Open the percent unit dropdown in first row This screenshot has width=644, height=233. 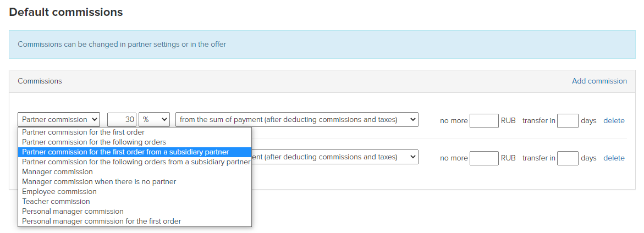[155, 120]
